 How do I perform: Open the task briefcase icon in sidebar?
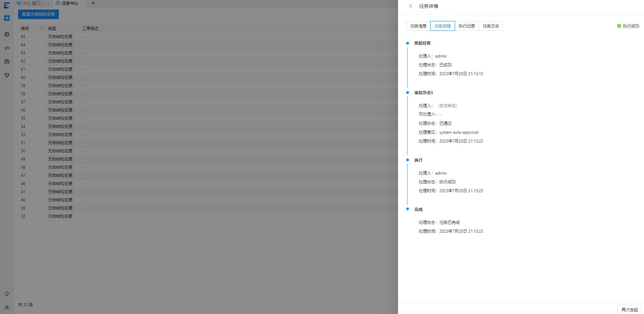click(x=7, y=62)
